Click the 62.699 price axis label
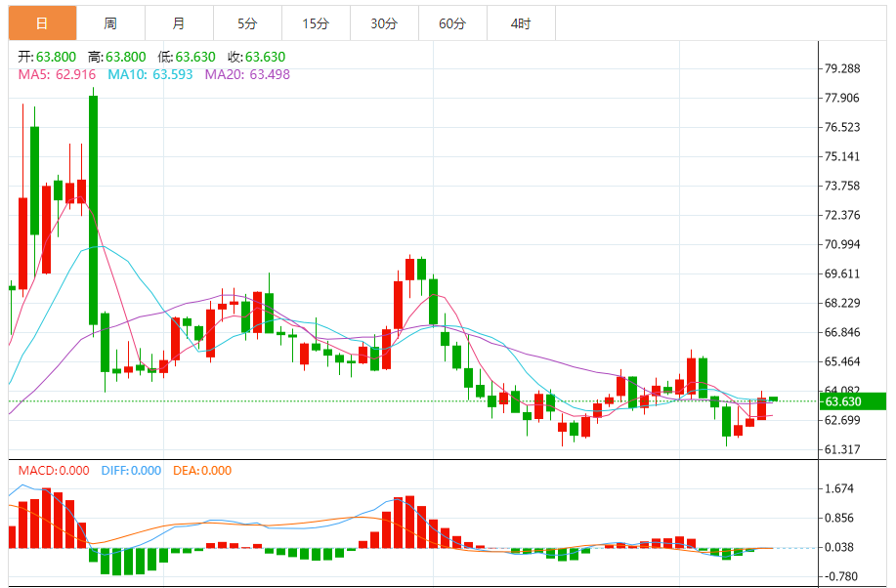The height and width of the screenshot is (588, 896). 842,421
